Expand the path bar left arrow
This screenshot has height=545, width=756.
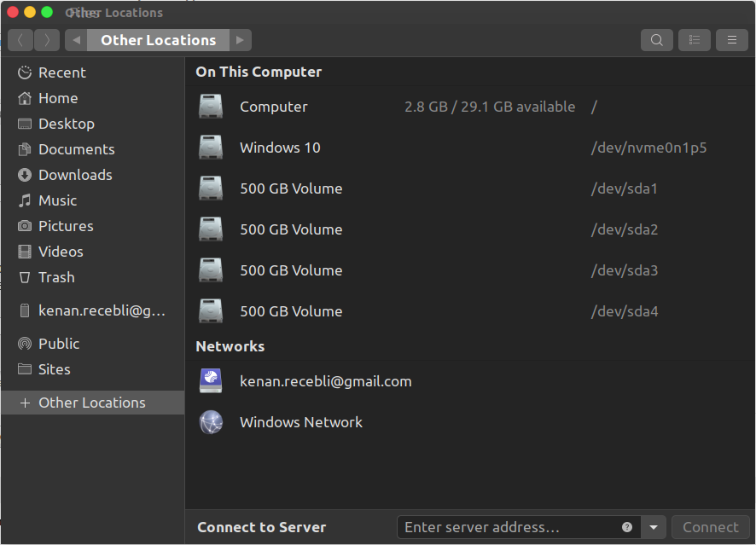click(x=76, y=40)
